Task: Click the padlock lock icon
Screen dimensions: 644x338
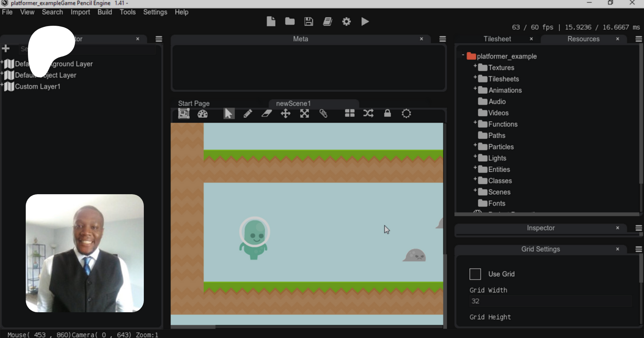Action: (x=387, y=114)
